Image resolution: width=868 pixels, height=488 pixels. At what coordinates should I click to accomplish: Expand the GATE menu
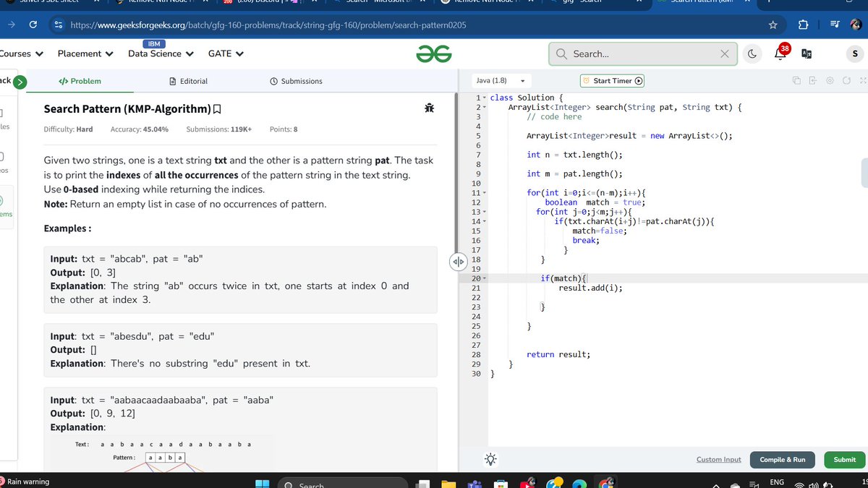(x=226, y=53)
